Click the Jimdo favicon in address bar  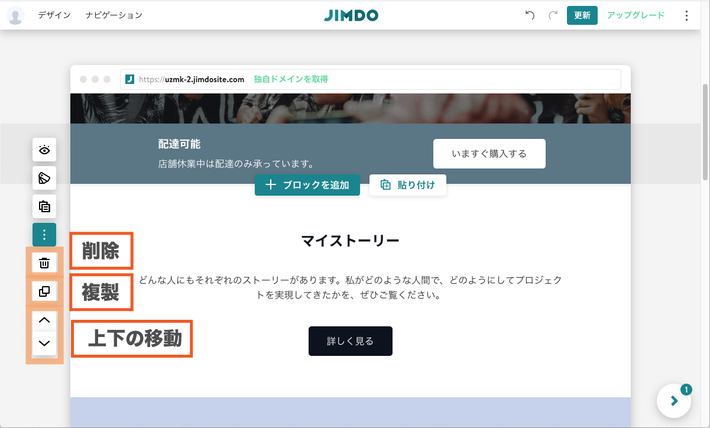click(130, 79)
